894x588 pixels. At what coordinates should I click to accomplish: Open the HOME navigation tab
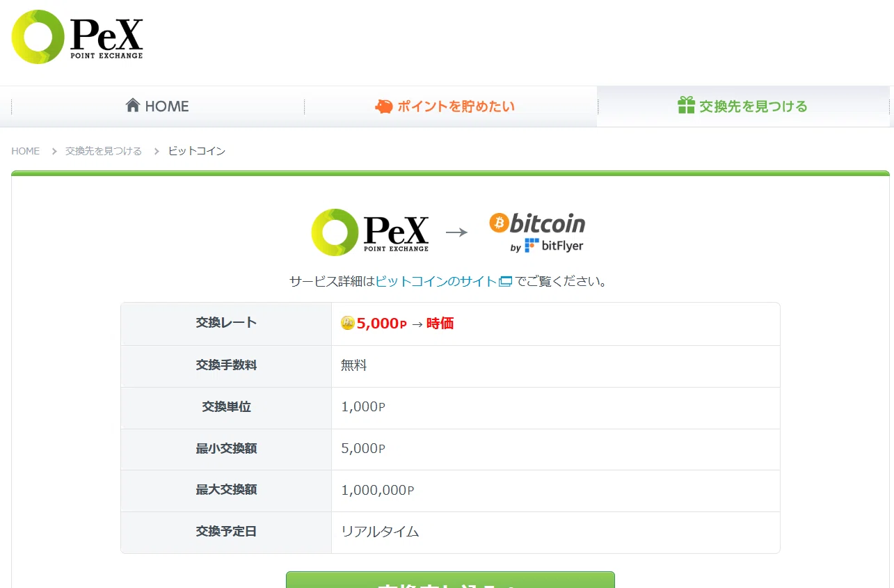point(158,106)
